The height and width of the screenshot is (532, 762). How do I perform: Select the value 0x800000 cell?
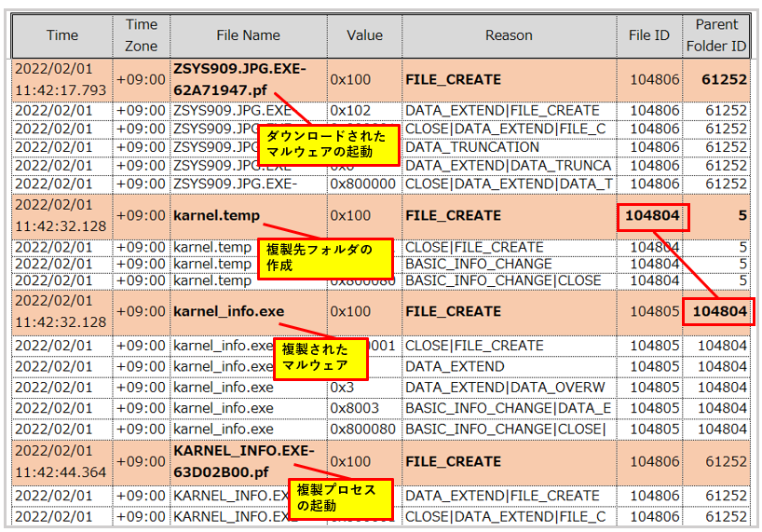(x=363, y=184)
